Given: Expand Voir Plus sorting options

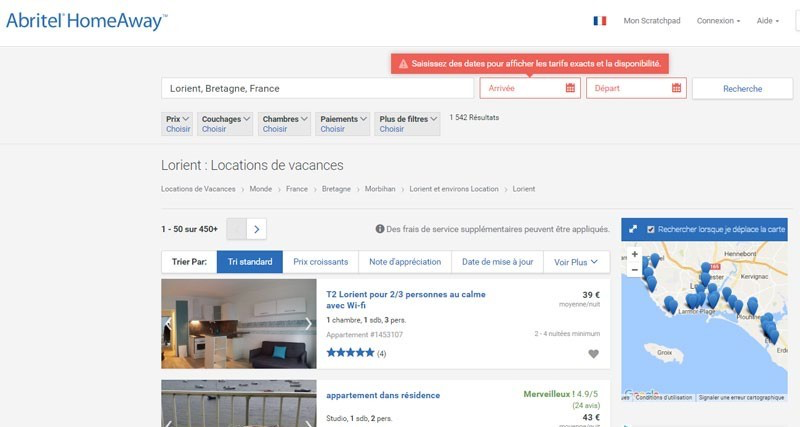Looking at the screenshot, I should tap(576, 262).
